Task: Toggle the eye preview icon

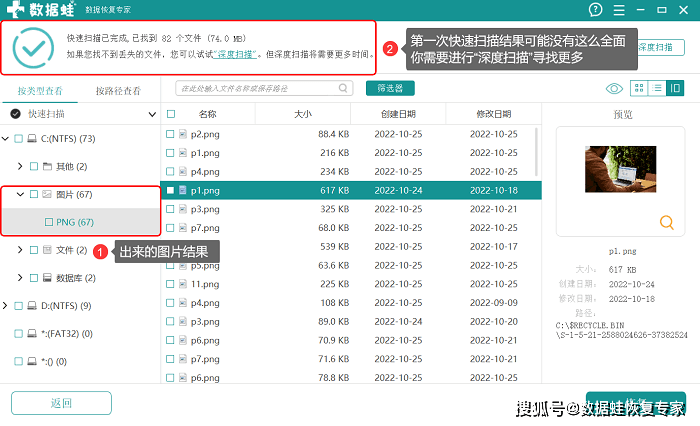Action: 614,88
